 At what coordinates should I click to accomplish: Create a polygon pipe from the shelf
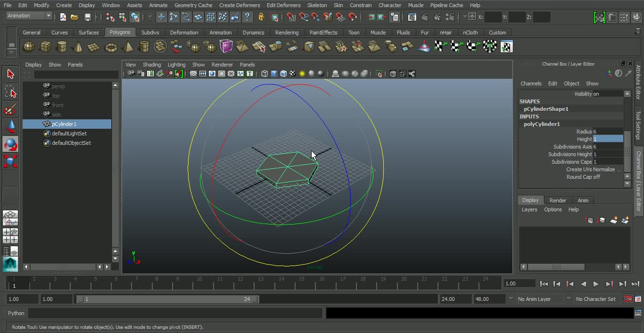pos(144,47)
